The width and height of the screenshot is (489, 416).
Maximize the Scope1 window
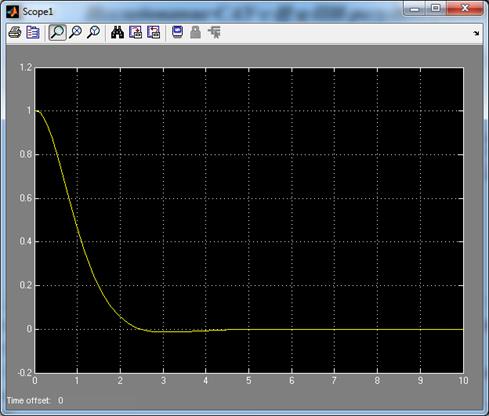click(436, 8)
